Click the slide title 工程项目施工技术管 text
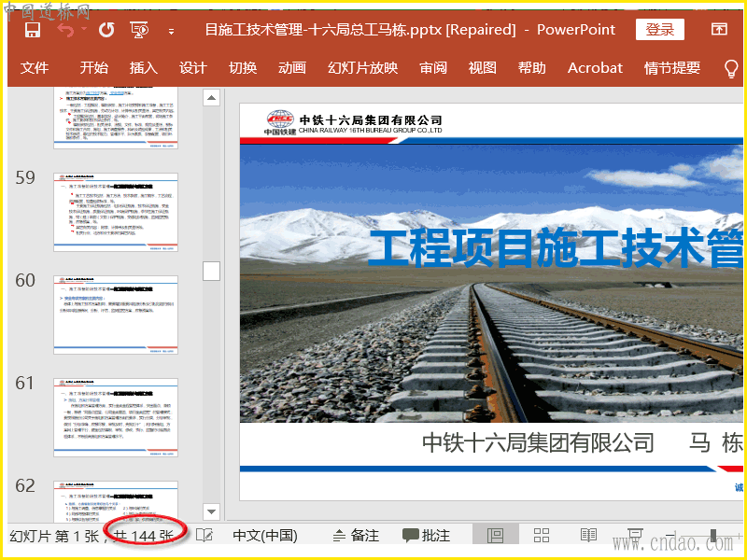The width and height of the screenshot is (747, 560). (x=555, y=247)
